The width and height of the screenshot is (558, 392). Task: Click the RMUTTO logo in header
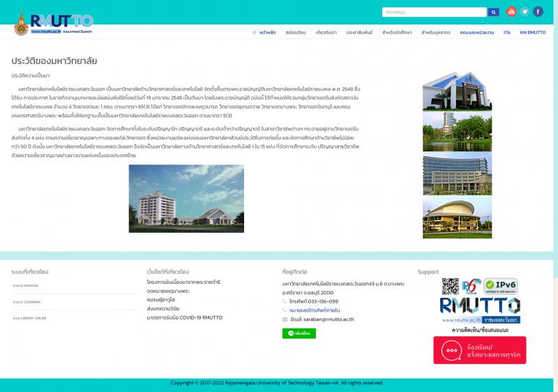coord(54,24)
